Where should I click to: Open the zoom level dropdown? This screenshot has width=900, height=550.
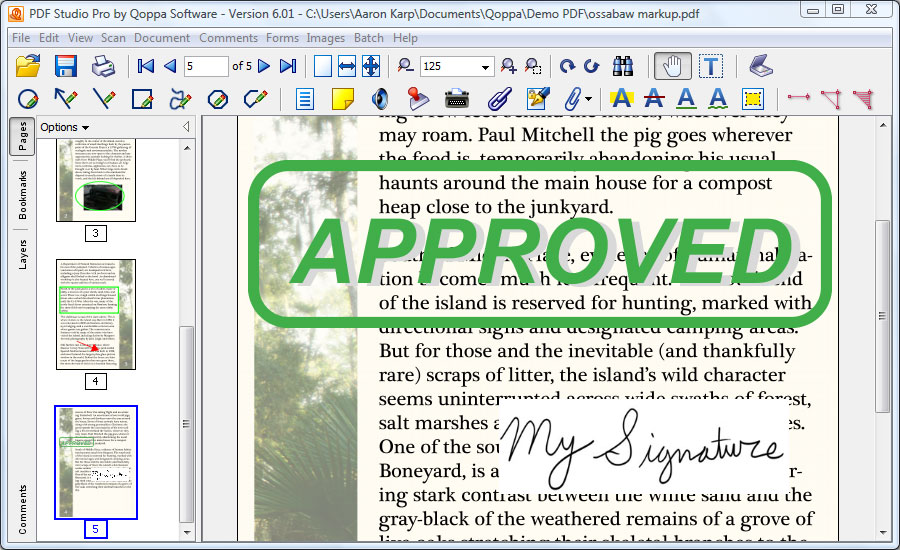tap(486, 67)
